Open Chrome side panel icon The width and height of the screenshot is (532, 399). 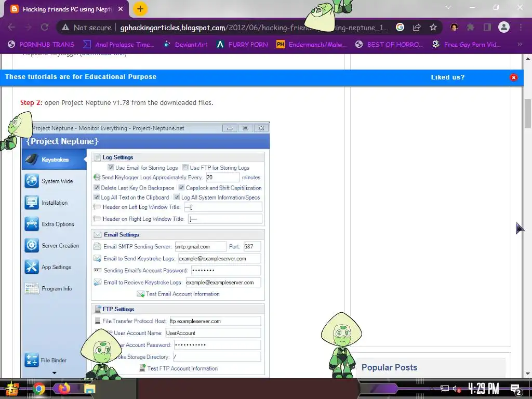tap(487, 27)
